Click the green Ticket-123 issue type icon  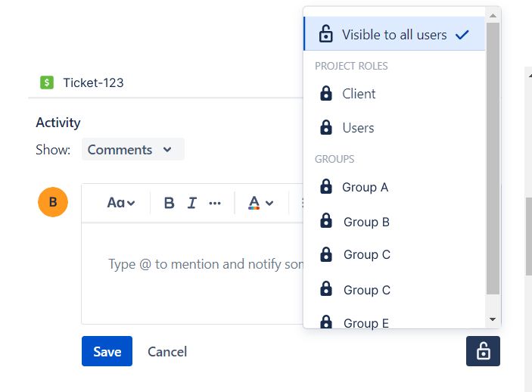pos(47,82)
